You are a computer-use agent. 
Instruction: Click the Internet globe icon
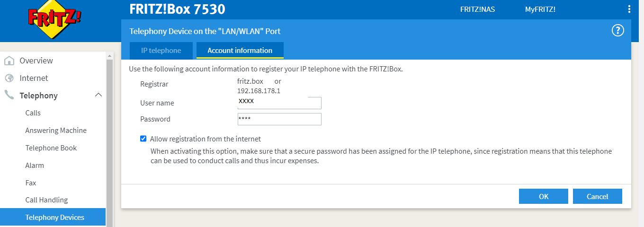click(9, 78)
